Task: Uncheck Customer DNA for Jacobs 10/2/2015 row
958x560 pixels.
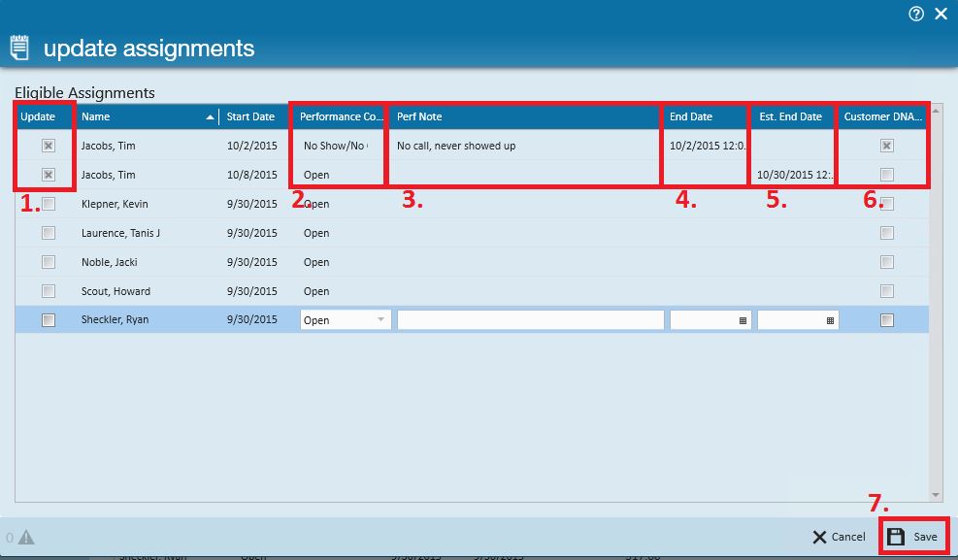Action: point(887,146)
